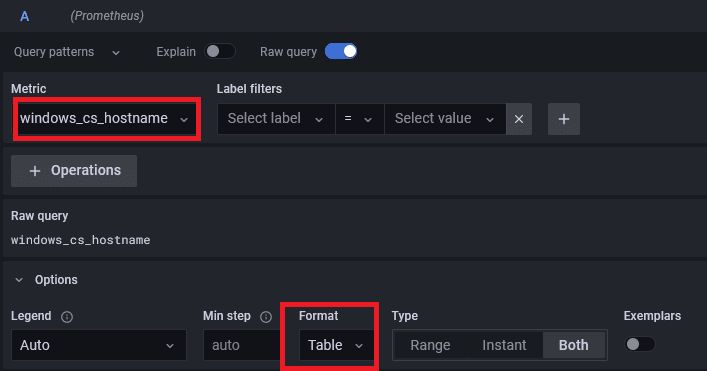Turn off the Raw query toggle
This screenshot has width=707, height=371.
(341, 51)
